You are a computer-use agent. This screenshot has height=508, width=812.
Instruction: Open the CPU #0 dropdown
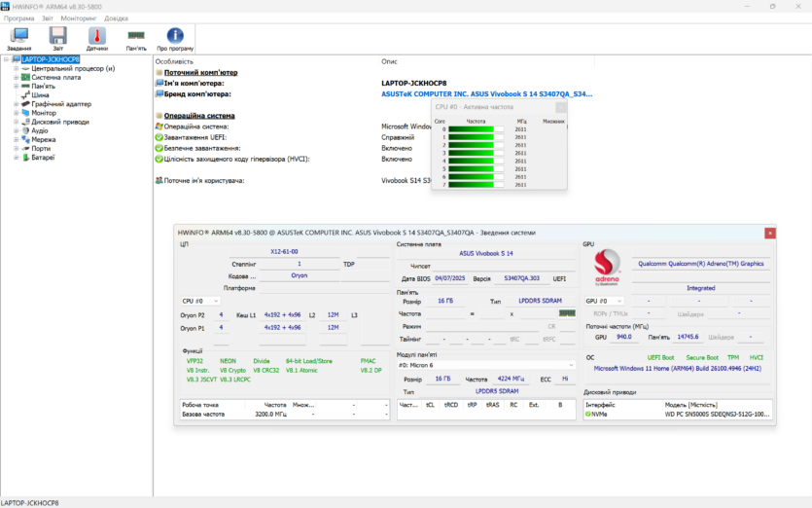coord(200,301)
